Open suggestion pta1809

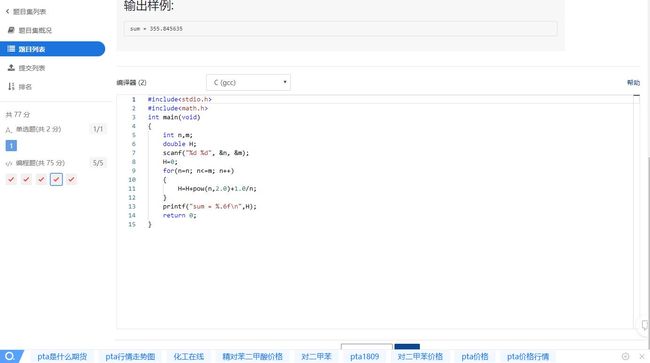(364, 356)
